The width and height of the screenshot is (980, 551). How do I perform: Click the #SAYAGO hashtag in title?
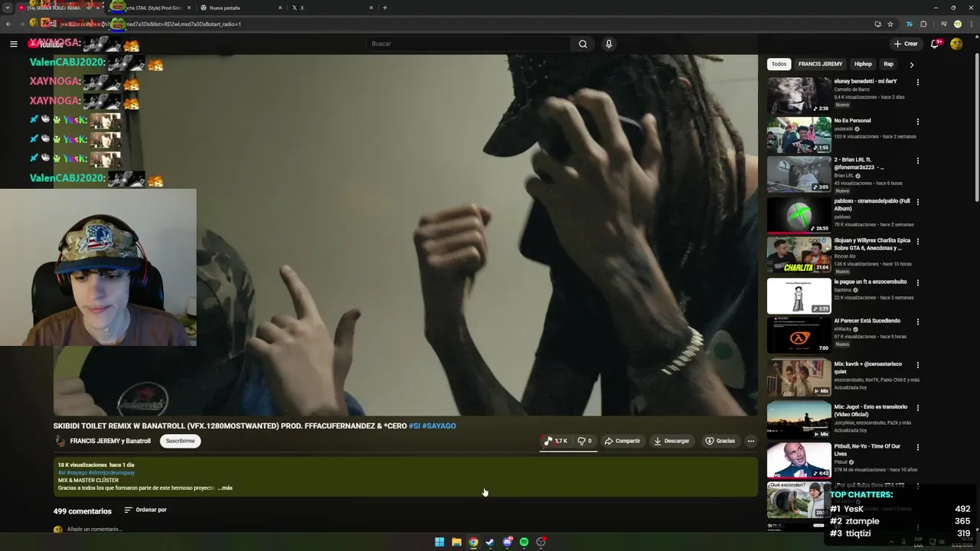tap(439, 425)
